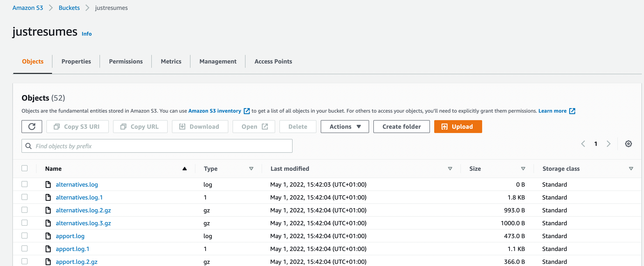Screen dimensions: 644x266
Task: Click external link icon beside Learn more
Action: coord(572,111)
